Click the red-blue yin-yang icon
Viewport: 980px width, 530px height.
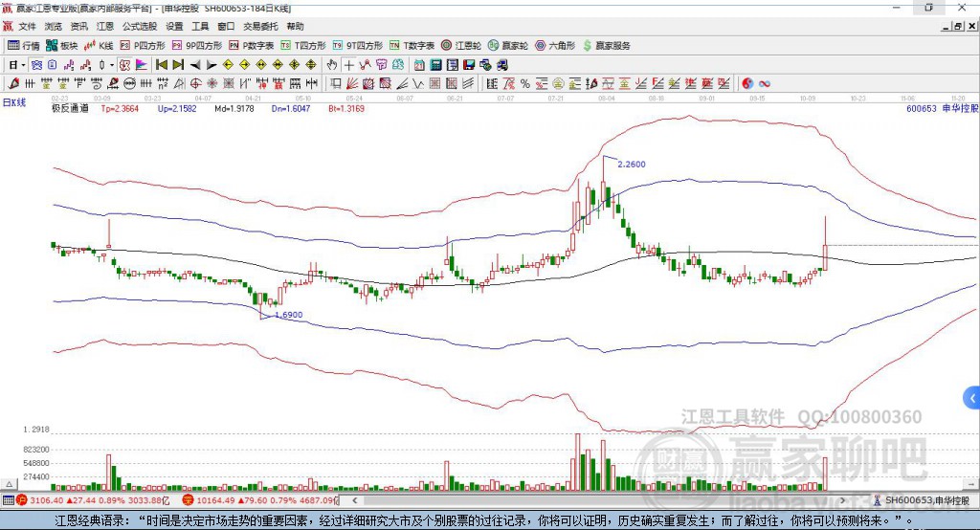coord(747,84)
